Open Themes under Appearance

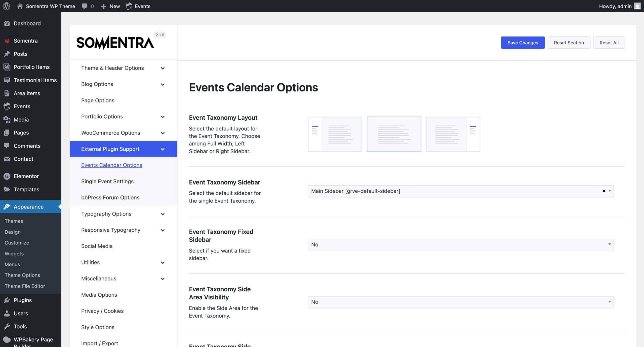point(14,221)
